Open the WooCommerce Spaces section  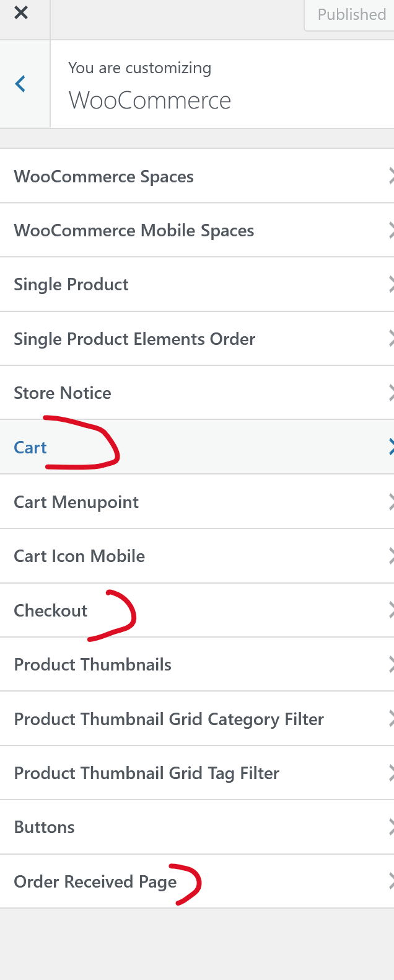click(x=104, y=177)
